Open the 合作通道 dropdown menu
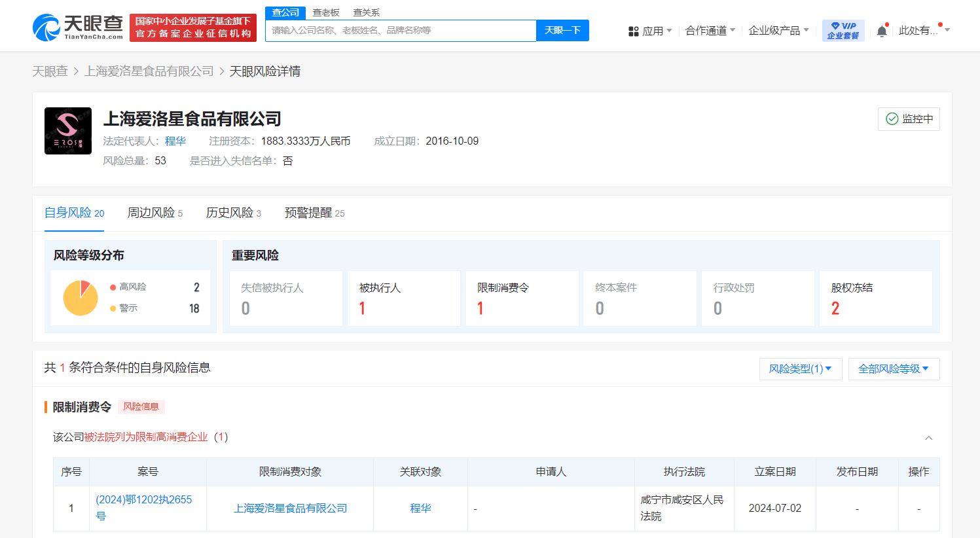Image resolution: width=980 pixels, height=538 pixels. [x=710, y=31]
